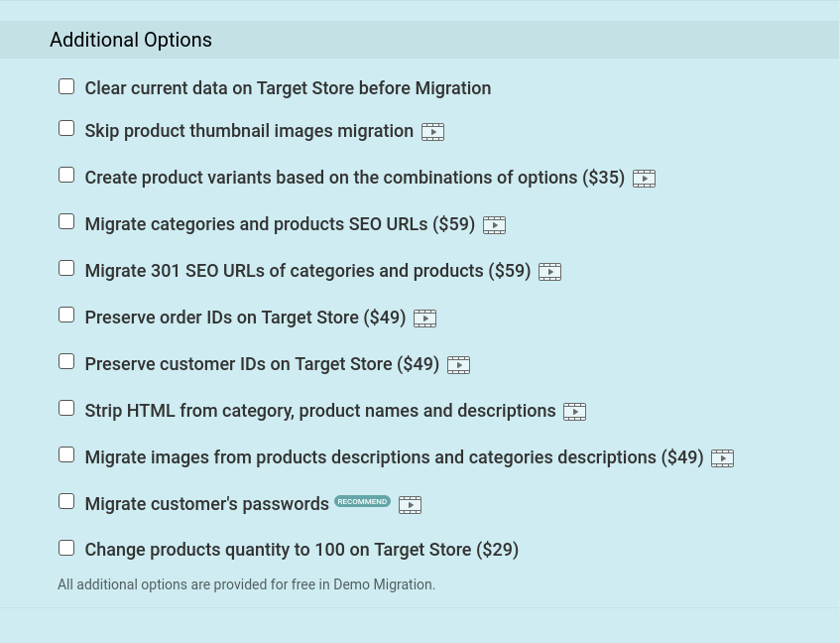Open video for migrating description images
The width and height of the screenshot is (840, 643).
click(722, 458)
